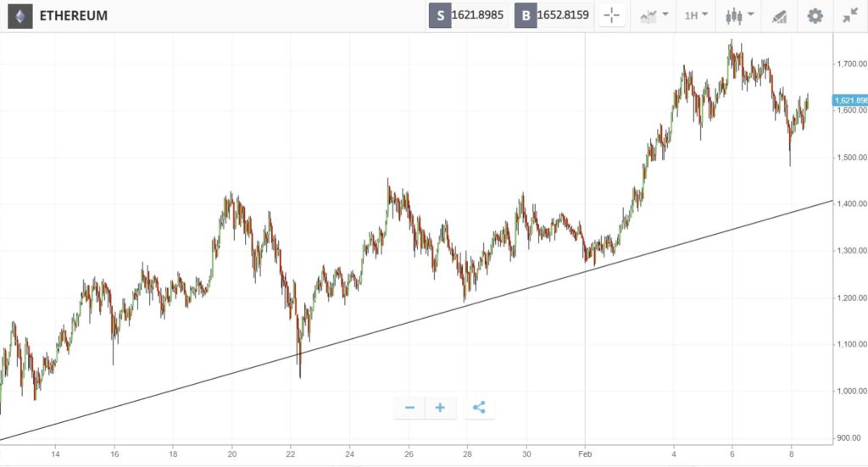The height and width of the screenshot is (467, 868).
Task: Click date label 26 on time axis
Action: pos(409,454)
